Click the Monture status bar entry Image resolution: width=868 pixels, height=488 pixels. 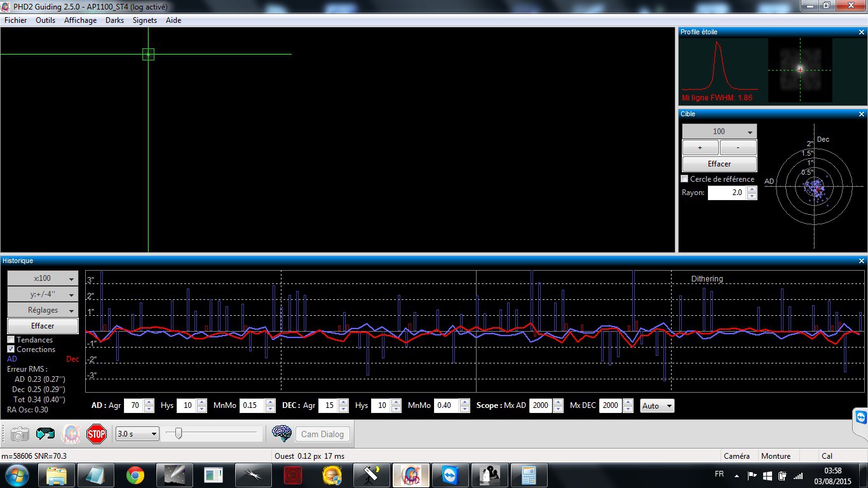[x=776, y=456]
